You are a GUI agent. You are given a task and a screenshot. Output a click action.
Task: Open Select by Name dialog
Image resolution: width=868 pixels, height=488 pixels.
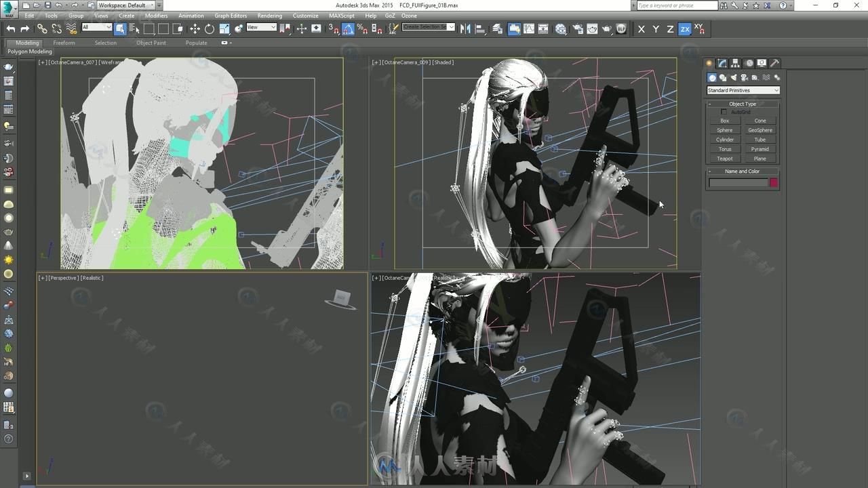tap(134, 28)
